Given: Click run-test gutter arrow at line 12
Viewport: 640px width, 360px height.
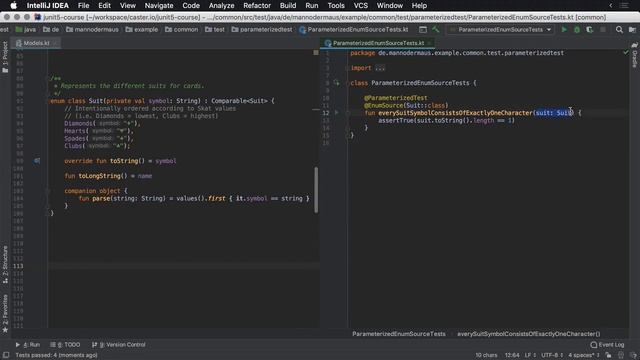Looking at the screenshot, I should pos(336,113).
